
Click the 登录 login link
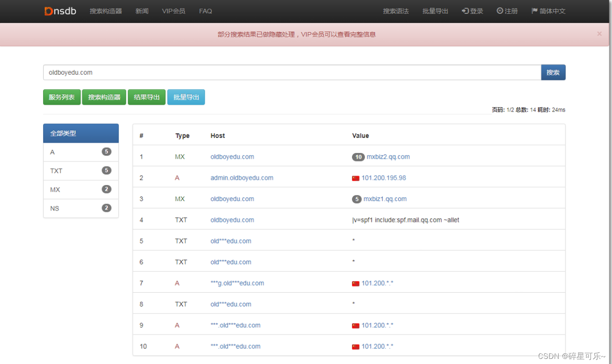(x=472, y=11)
